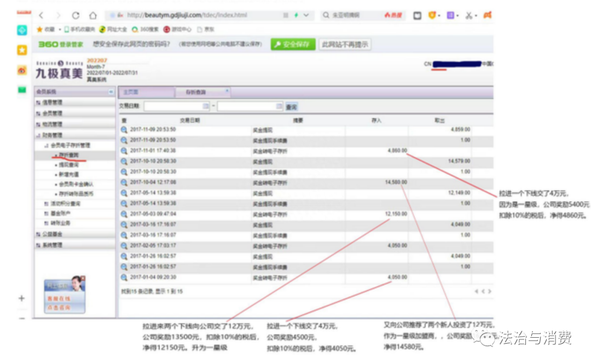The width and height of the screenshot is (591, 364).
Task: Click the green 安全保存 button
Action: [293, 44]
